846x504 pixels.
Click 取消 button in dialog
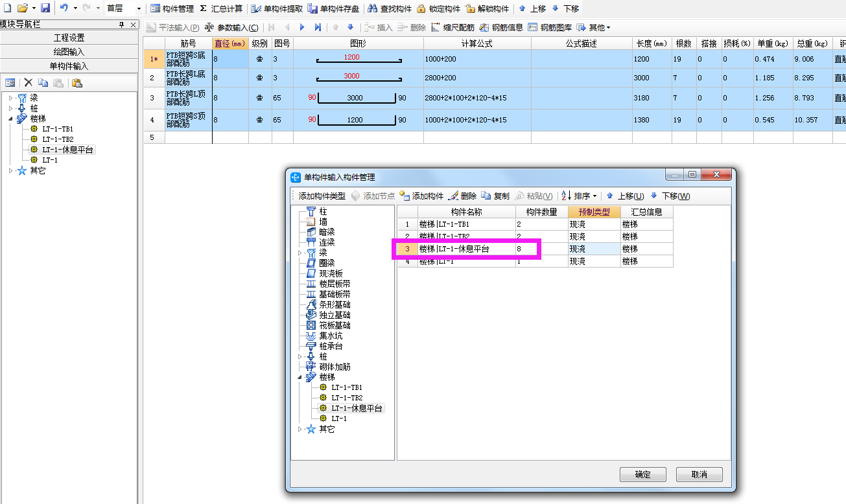tap(699, 474)
